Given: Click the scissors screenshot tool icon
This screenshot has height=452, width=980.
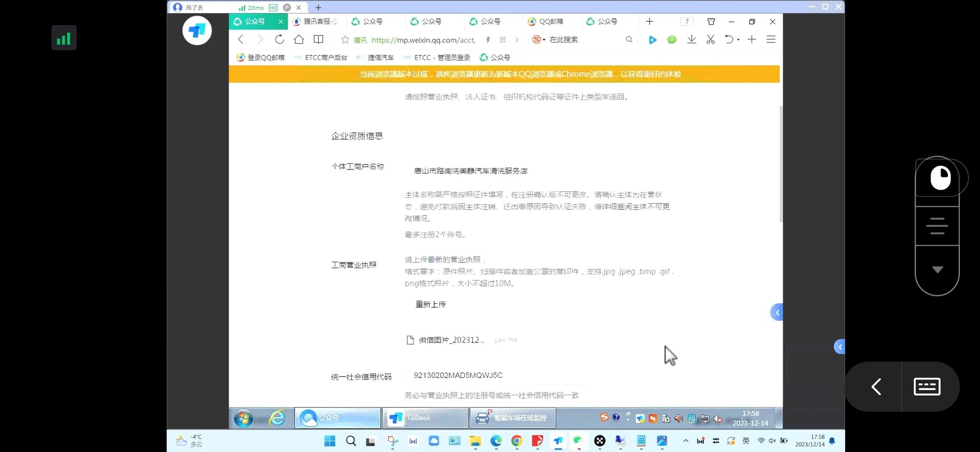Looking at the screenshot, I should tap(710, 39).
